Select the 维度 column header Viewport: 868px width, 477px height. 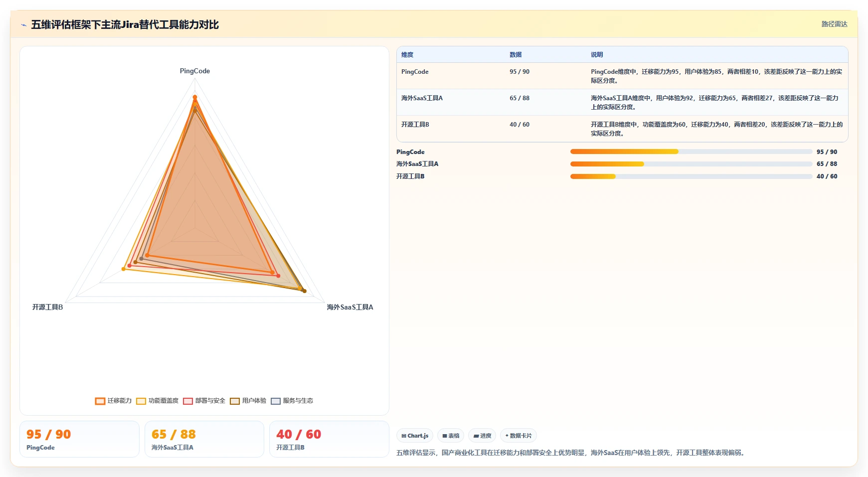(407, 55)
